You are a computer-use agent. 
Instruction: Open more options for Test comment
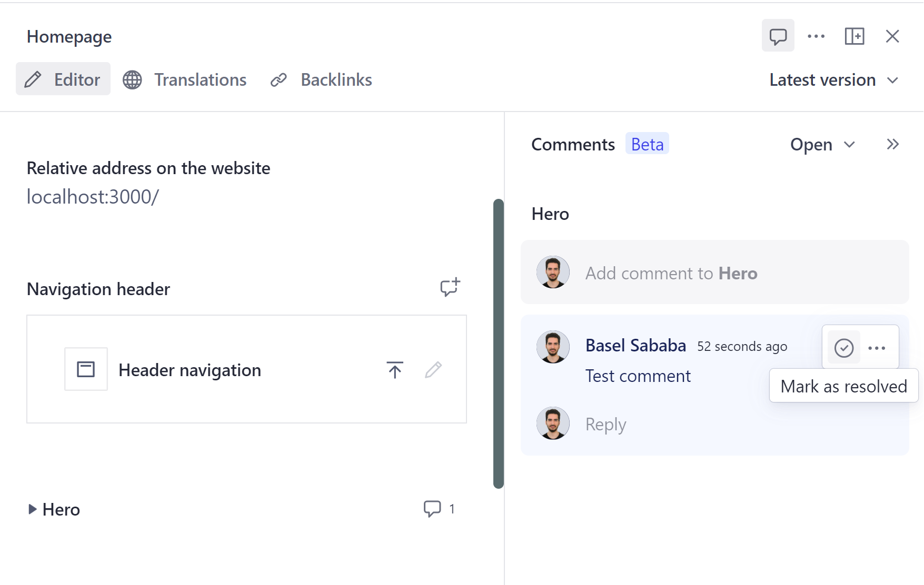(x=877, y=348)
